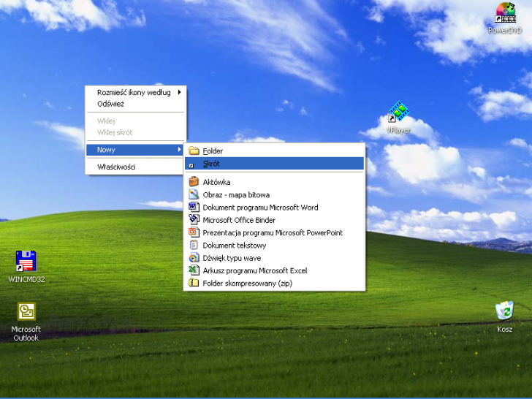Expand the Rozmieść ikony według submenu arrow
532x399 pixels.
pos(180,92)
